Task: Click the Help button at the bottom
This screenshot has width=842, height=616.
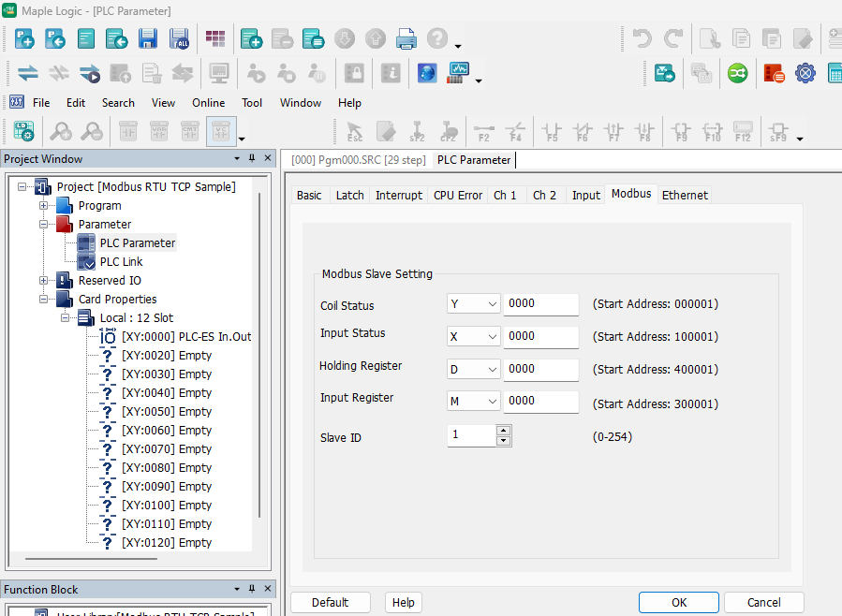Action: pyautogui.click(x=404, y=602)
